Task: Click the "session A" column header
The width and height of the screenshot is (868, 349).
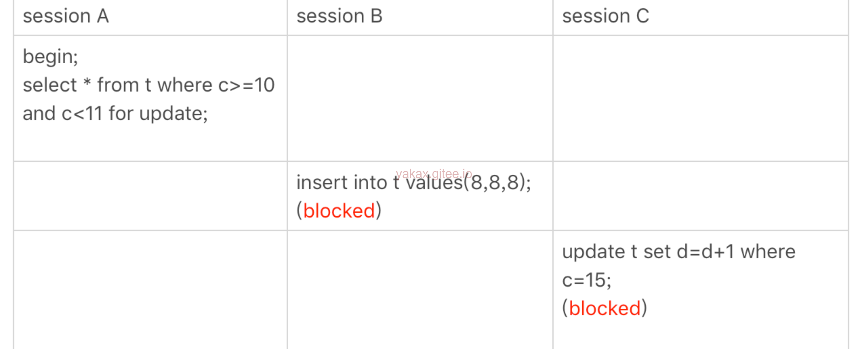Action: [66, 16]
